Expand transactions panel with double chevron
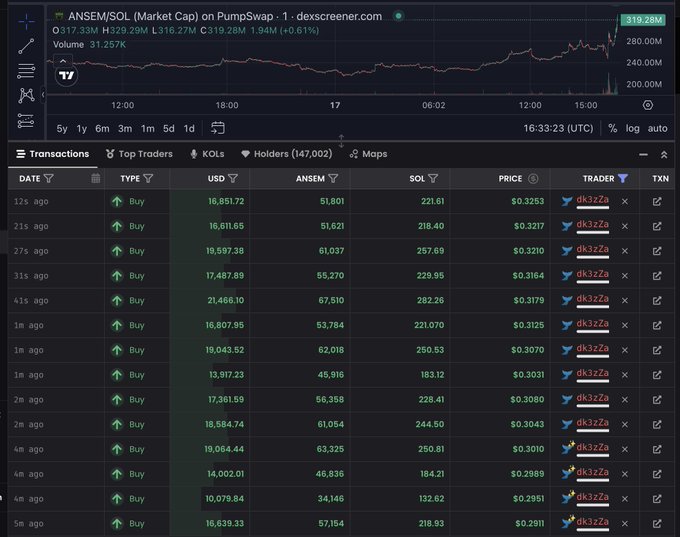Viewport: 680px width, 537px height. point(664,154)
